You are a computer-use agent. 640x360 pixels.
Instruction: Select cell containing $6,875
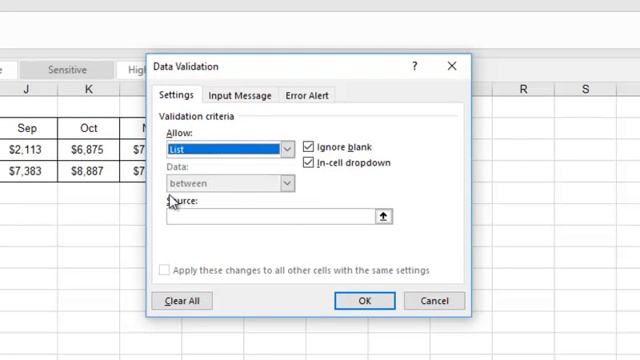[x=87, y=150]
